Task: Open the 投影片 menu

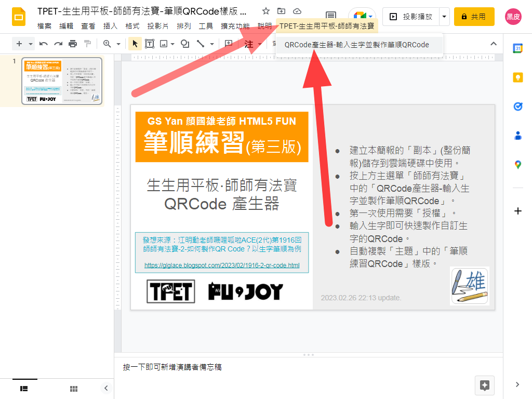Action: (x=158, y=26)
